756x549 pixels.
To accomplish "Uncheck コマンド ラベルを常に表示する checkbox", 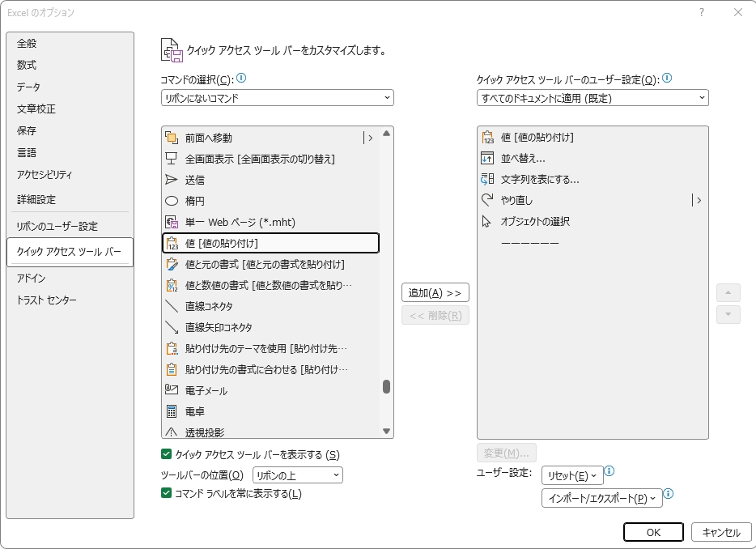I will (167, 493).
